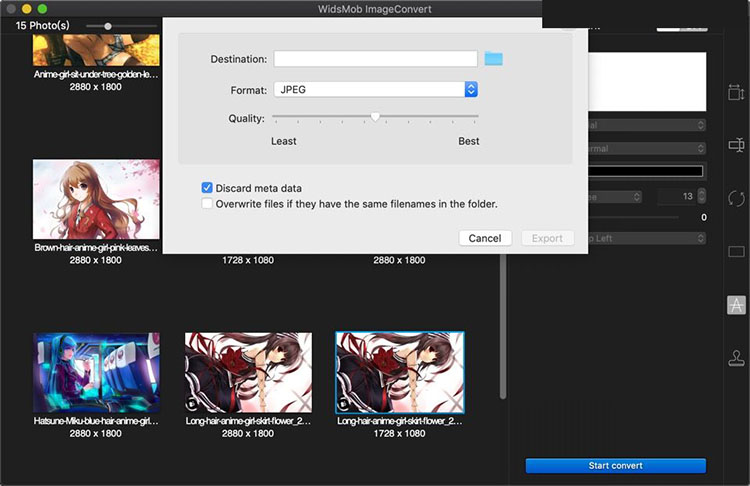Click the 'Hatsune-Miku-blue-hair-anime-girl…' file name

[96, 421]
